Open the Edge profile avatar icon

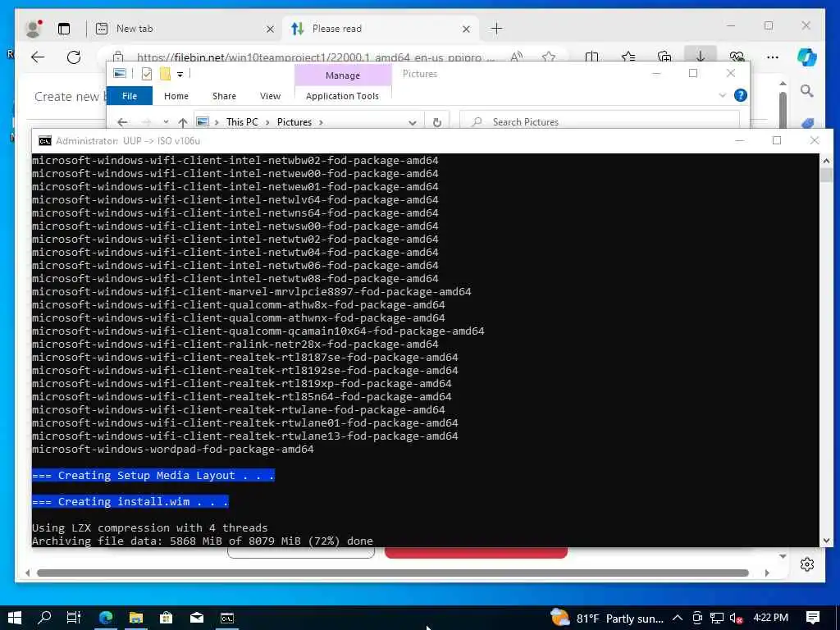(x=33, y=29)
